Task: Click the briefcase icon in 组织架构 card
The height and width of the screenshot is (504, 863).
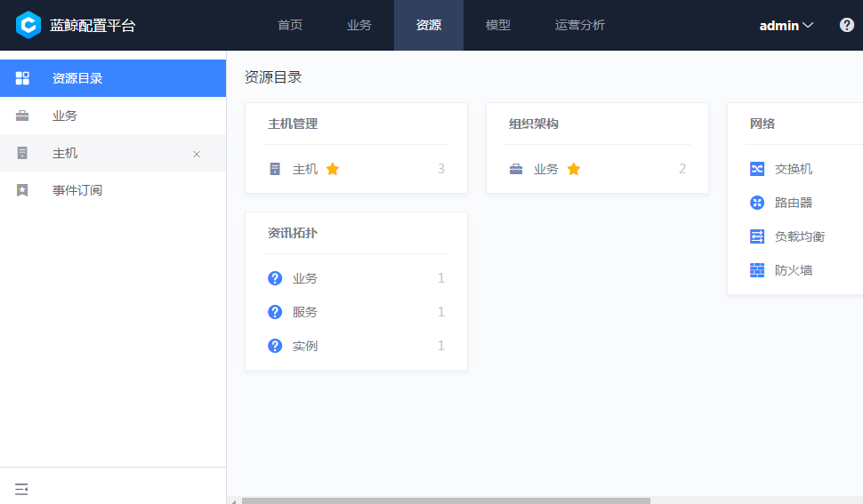Action: [516, 169]
